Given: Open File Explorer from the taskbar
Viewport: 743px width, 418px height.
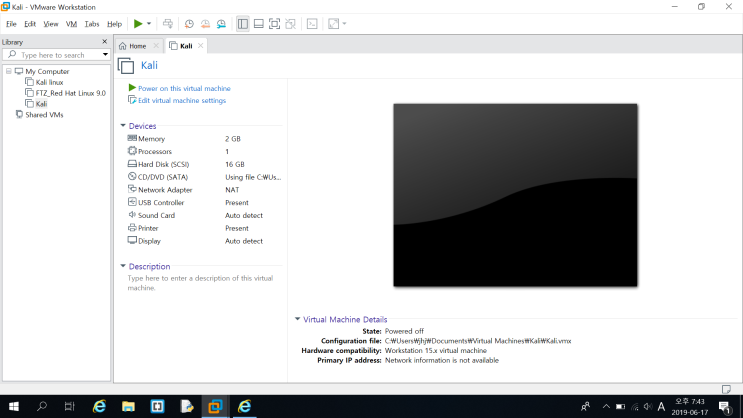Looking at the screenshot, I should click(128, 406).
